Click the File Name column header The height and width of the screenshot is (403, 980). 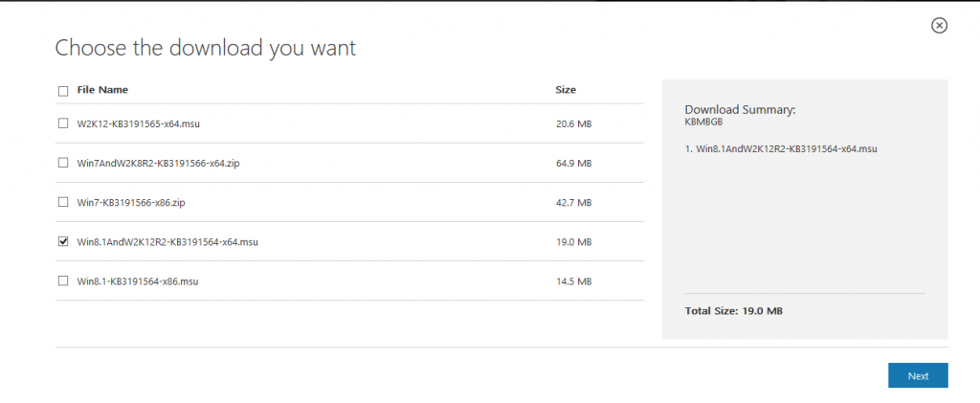tap(102, 90)
